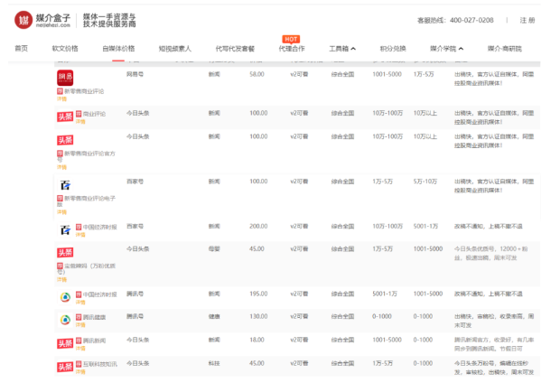Click the 网易号 logo icon in the first row
This screenshot has width=560, height=392.
coord(66,76)
